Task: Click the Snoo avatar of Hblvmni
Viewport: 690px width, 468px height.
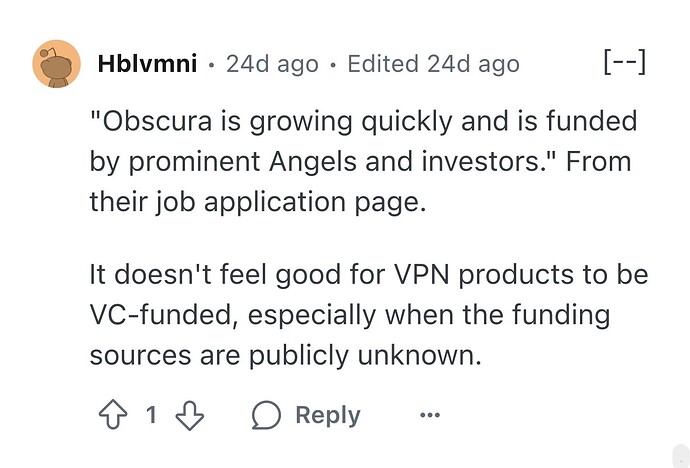Action: coord(56,64)
